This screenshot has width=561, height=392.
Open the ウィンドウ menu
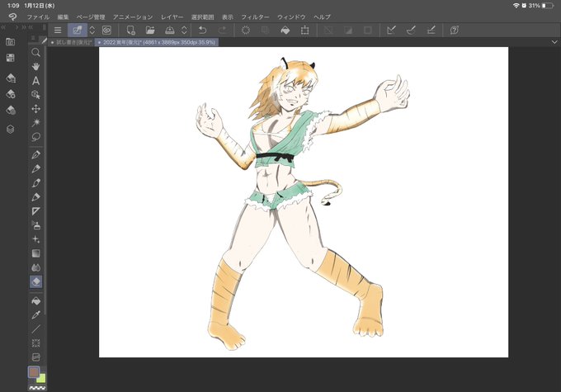coord(291,17)
